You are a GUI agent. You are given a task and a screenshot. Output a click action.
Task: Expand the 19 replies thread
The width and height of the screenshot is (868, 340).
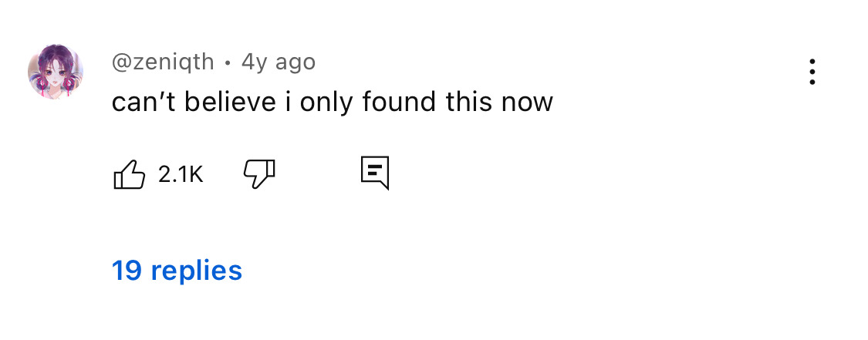tap(177, 271)
